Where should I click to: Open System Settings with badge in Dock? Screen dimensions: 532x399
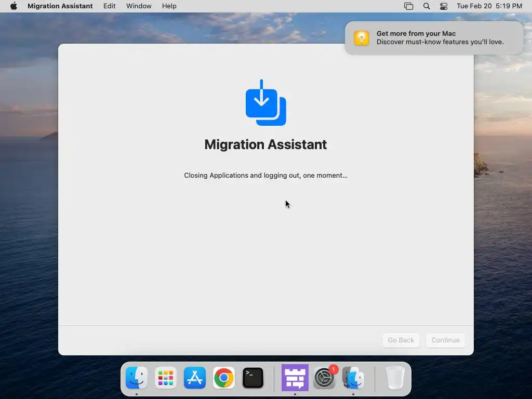click(325, 378)
